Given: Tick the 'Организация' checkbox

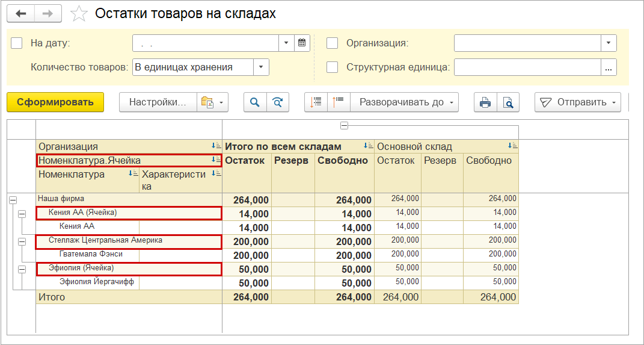Looking at the screenshot, I should (x=333, y=43).
